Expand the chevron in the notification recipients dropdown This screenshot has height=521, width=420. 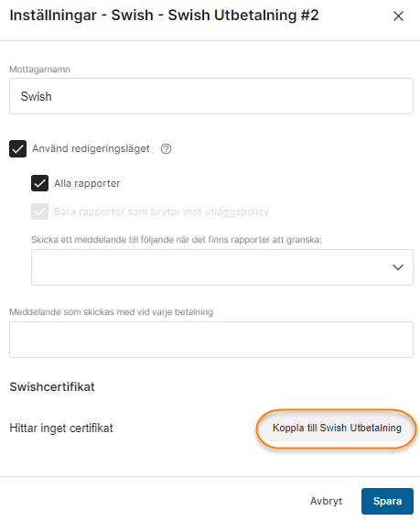pyautogui.click(x=398, y=267)
